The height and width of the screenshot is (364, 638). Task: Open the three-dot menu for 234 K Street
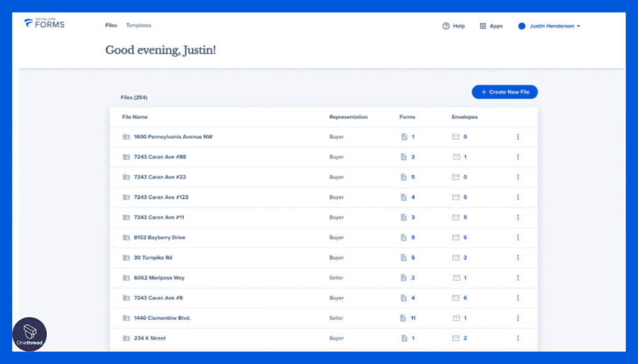click(518, 338)
